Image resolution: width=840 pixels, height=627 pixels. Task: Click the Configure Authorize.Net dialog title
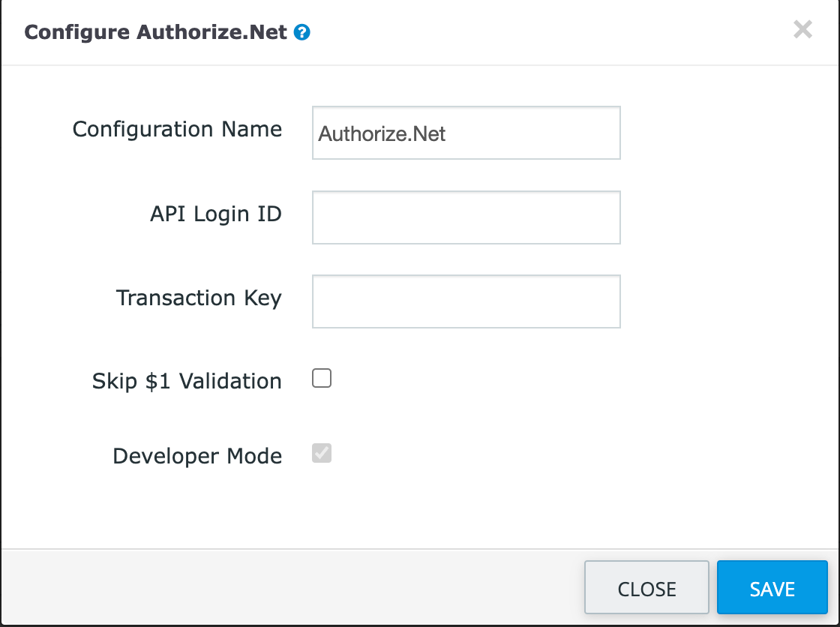tap(156, 32)
